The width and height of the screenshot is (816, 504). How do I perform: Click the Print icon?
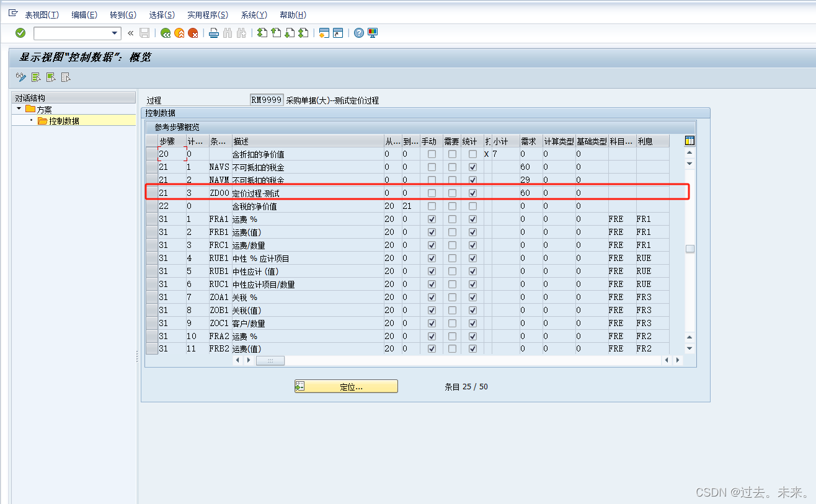(x=214, y=33)
